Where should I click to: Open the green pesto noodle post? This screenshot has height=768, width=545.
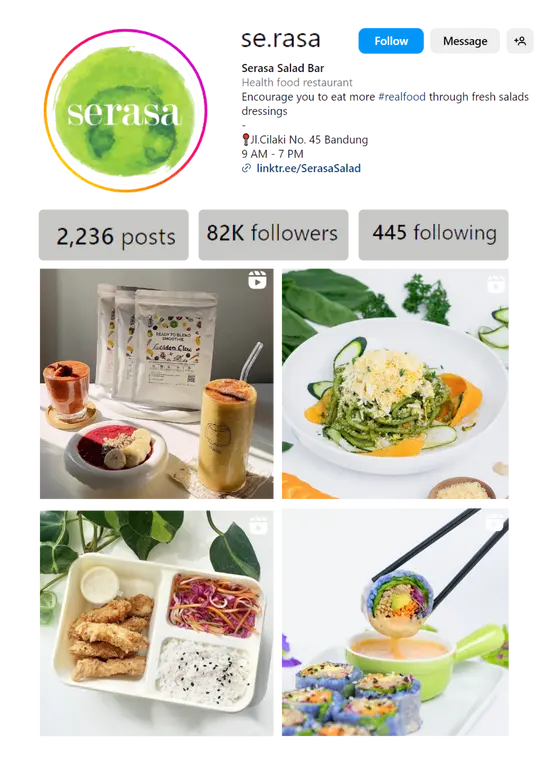[395, 384]
